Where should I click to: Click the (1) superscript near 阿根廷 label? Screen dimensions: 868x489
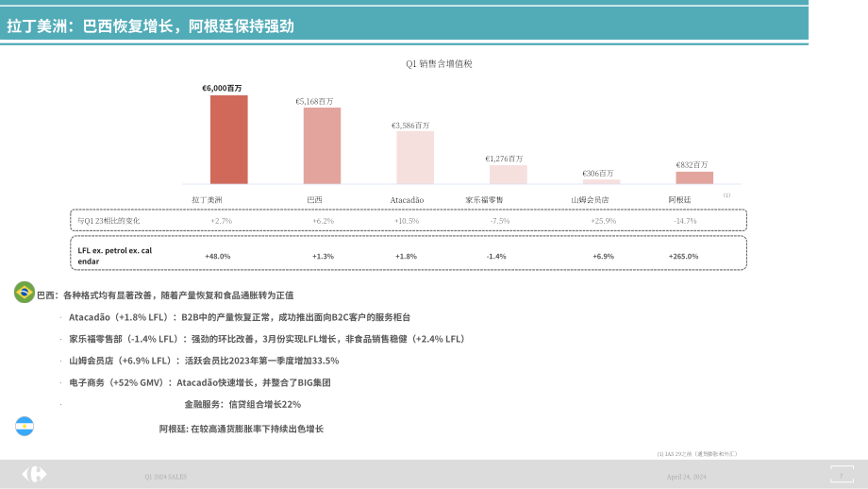726,194
